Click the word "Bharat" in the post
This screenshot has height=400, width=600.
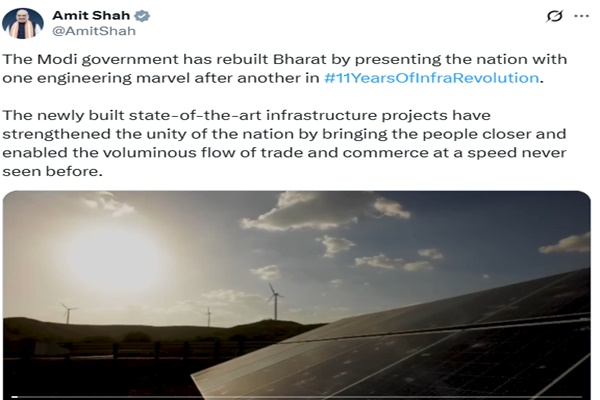tap(300, 59)
